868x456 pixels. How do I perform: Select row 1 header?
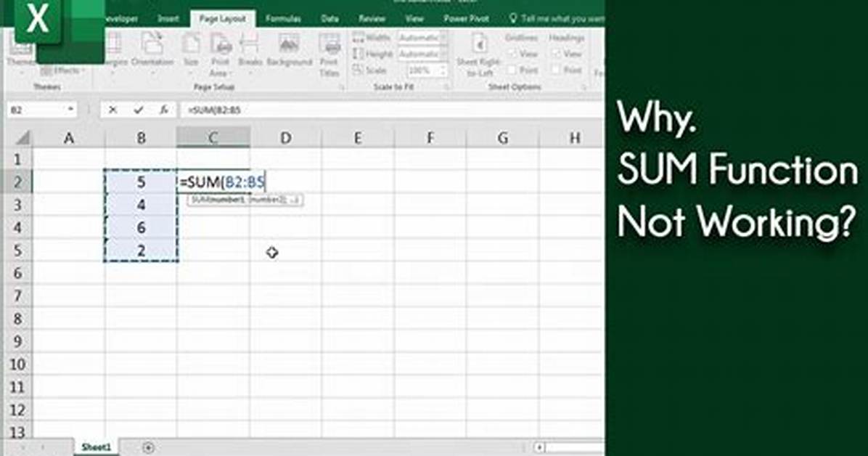tap(17, 160)
